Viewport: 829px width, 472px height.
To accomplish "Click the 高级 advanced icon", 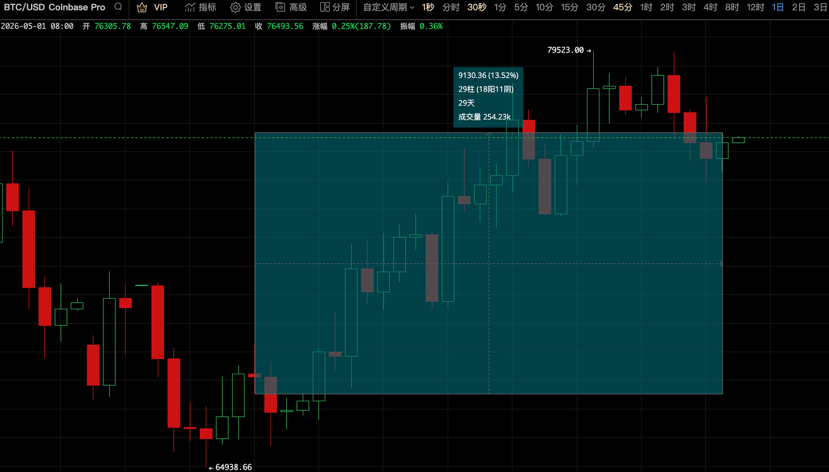I will [280, 7].
